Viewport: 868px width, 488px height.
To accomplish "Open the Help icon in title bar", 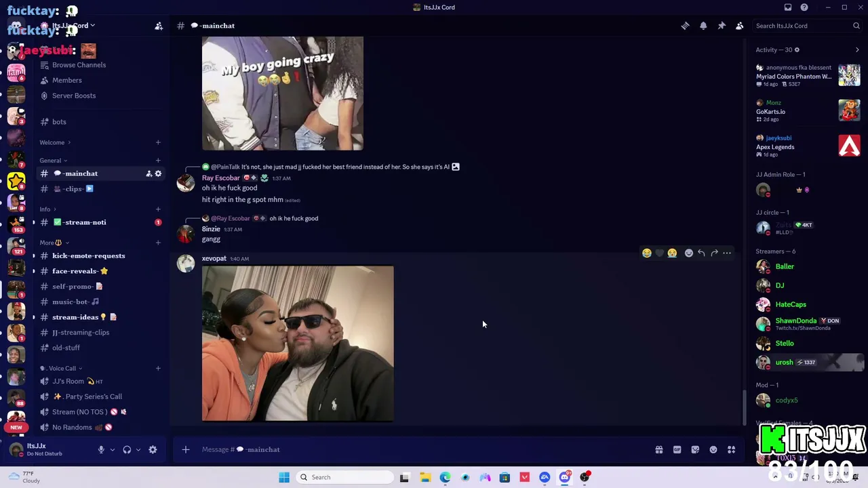I will 804,7.
